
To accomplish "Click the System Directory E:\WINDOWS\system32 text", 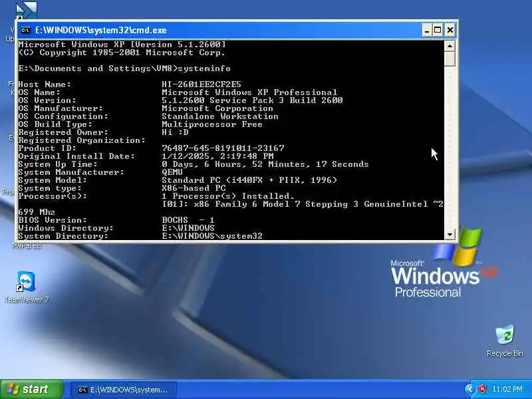I will [x=212, y=236].
